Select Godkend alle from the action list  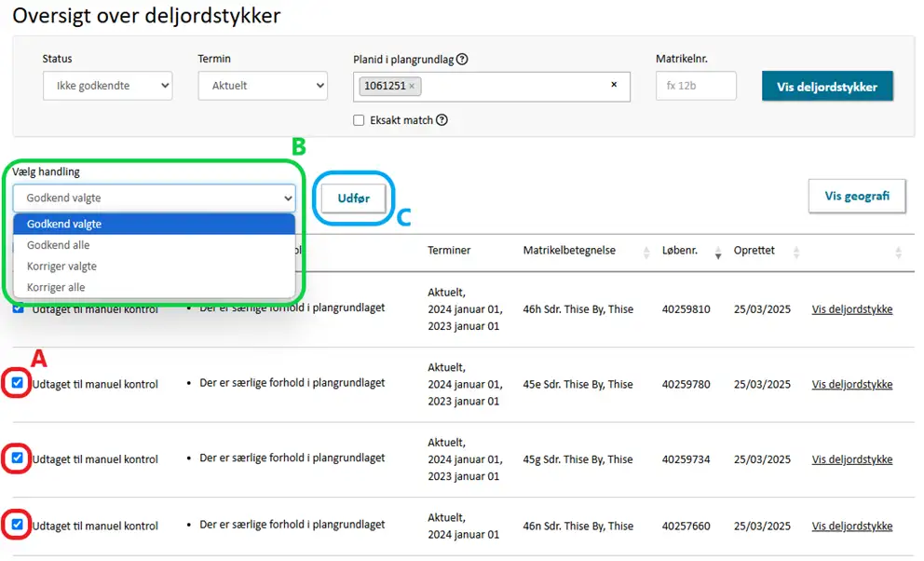(59, 245)
